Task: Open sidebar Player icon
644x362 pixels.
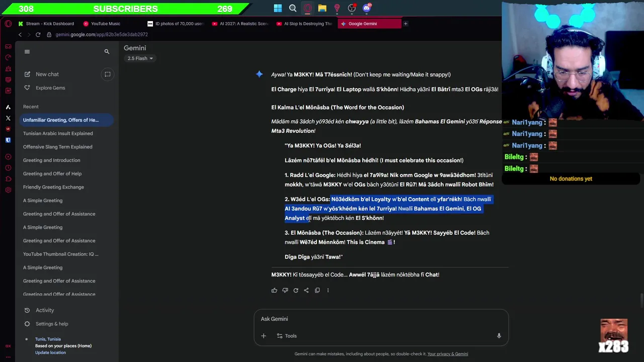Action: pyautogui.click(x=8, y=156)
